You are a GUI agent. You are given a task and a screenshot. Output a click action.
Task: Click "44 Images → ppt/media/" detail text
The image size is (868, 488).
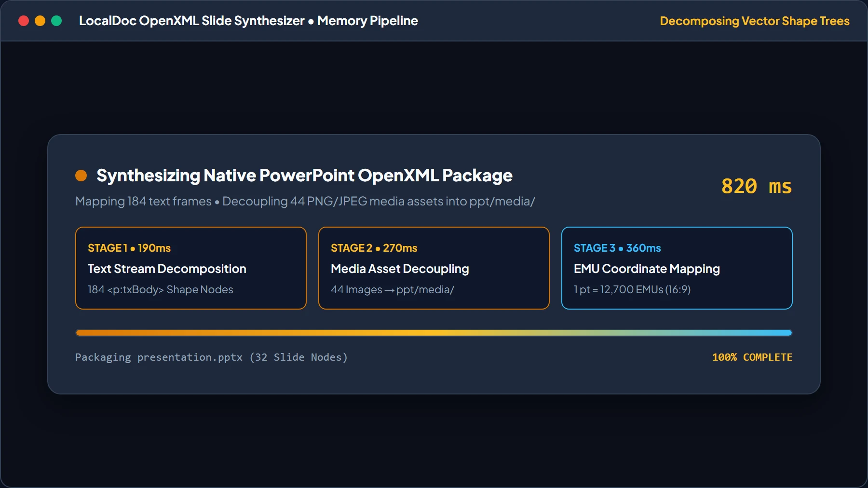tap(393, 289)
